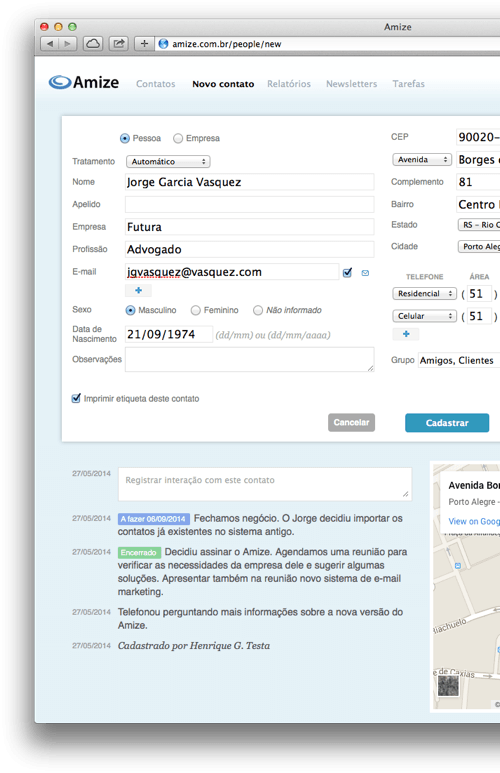Open the Newsletters tab
The width and height of the screenshot is (500, 773).
352,84
